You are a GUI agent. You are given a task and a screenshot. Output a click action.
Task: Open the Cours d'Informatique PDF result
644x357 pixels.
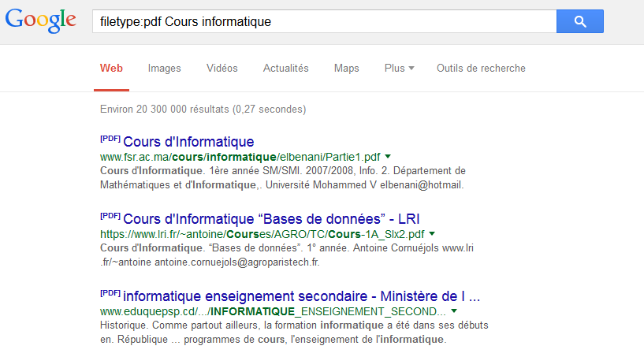[188, 142]
